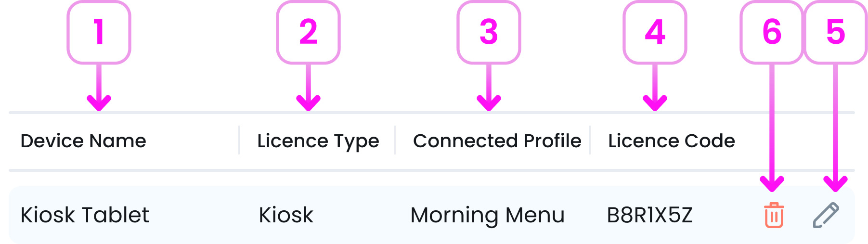Sort by the Device Name column header

tap(83, 141)
